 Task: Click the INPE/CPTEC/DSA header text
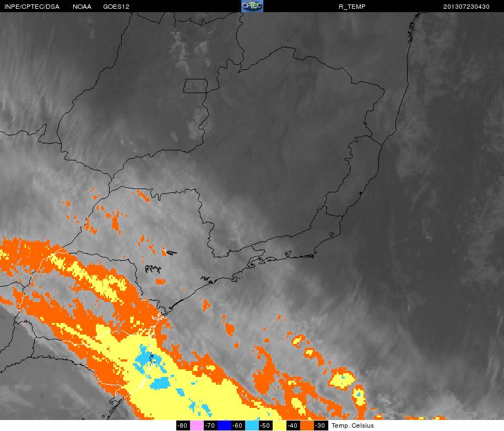[x=32, y=7]
